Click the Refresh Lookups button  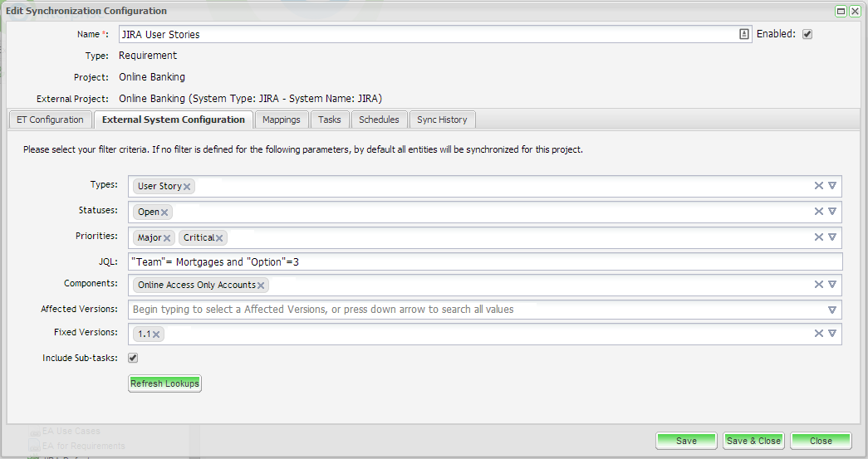click(x=164, y=383)
